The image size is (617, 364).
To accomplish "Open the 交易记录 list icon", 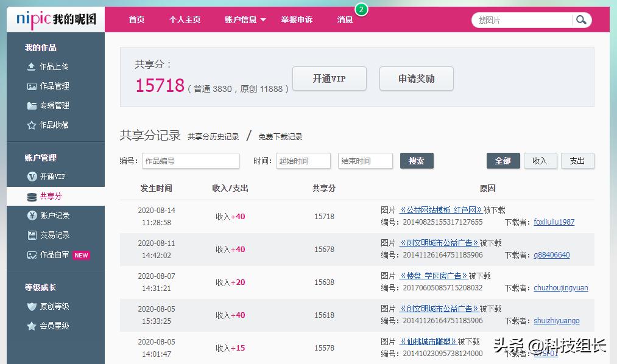I will (x=32, y=235).
